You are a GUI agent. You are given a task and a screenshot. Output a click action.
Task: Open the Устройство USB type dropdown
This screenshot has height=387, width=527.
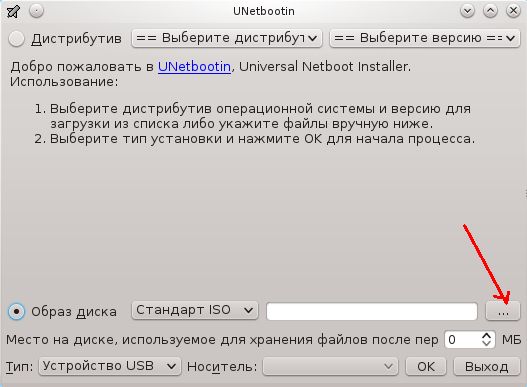point(110,366)
